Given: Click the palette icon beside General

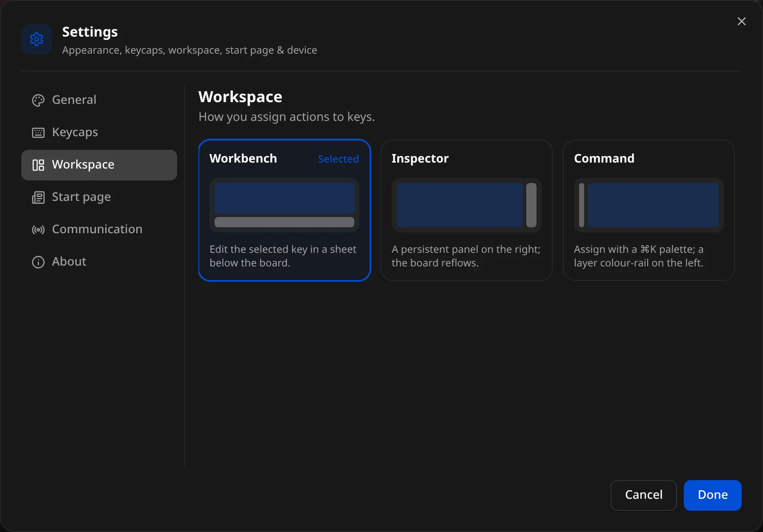Looking at the screenshot, I should pos(38,100).
